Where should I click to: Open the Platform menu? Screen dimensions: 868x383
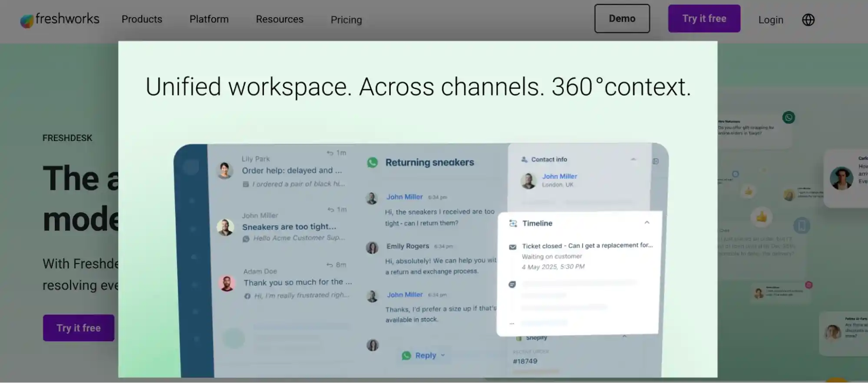209,19
